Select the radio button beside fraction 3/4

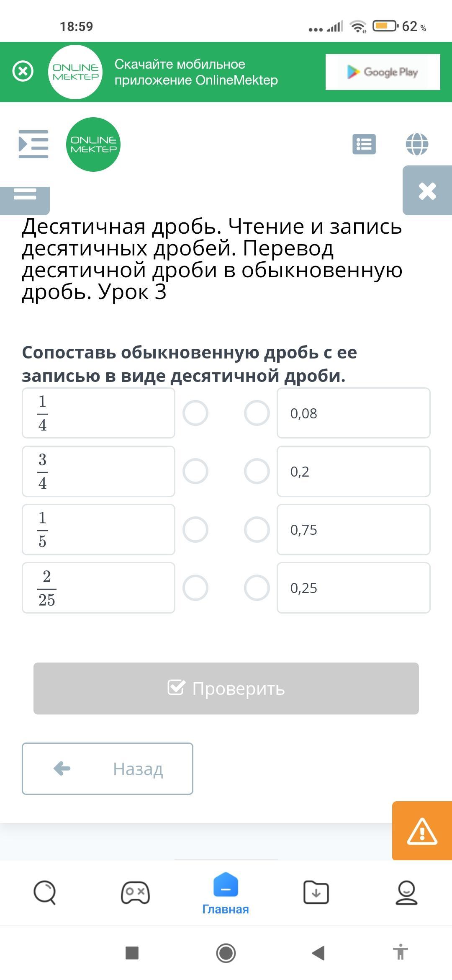tap(195, 472)
